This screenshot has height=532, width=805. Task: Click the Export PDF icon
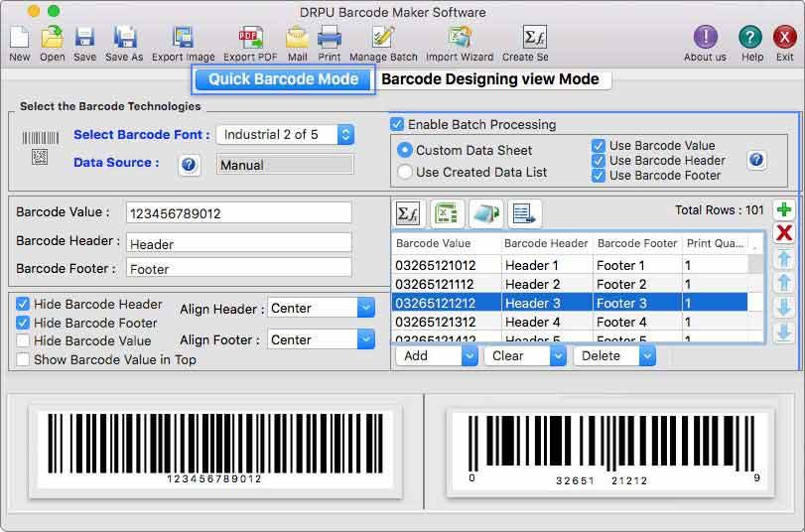tap(250, 37)
